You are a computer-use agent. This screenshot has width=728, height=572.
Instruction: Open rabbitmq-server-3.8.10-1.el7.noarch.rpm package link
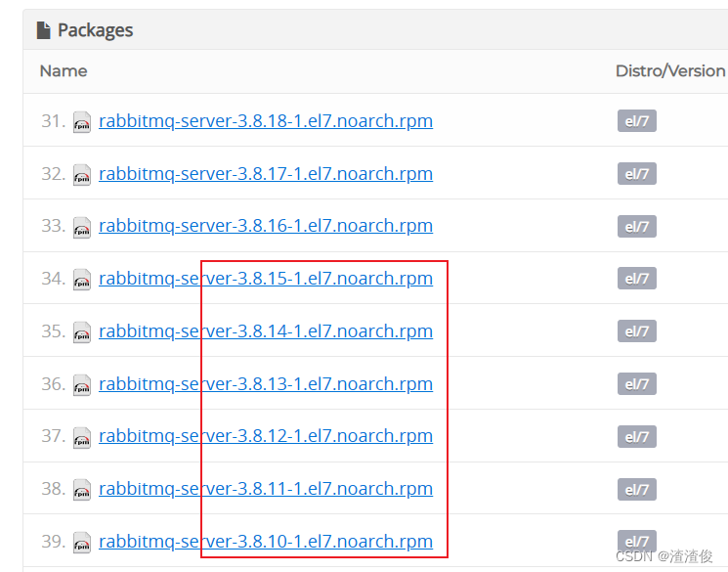(266, 542)
